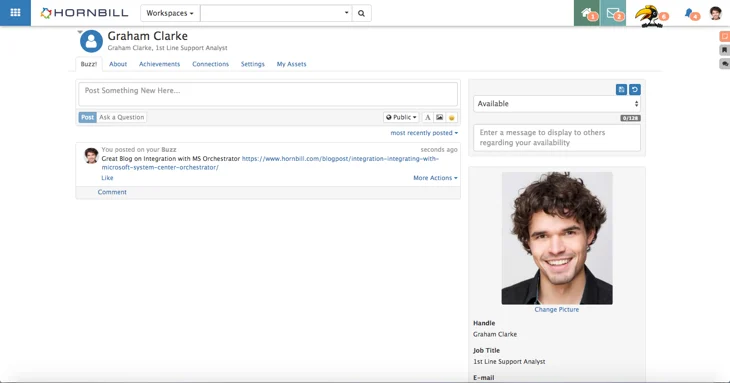Click the hornbill bird notifications icon
Image resolution: width=730 pixels, height=383 pixels.
click(x=649, y=16)
